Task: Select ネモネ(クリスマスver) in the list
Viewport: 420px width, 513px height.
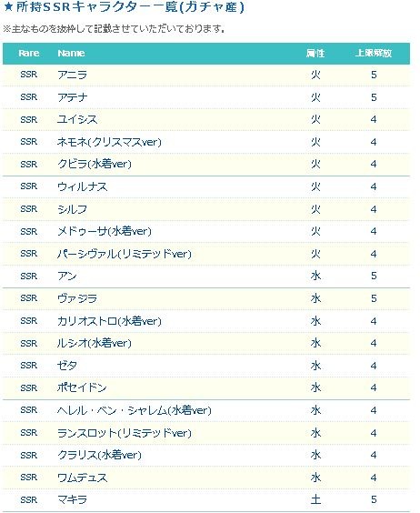Action: 109,142
